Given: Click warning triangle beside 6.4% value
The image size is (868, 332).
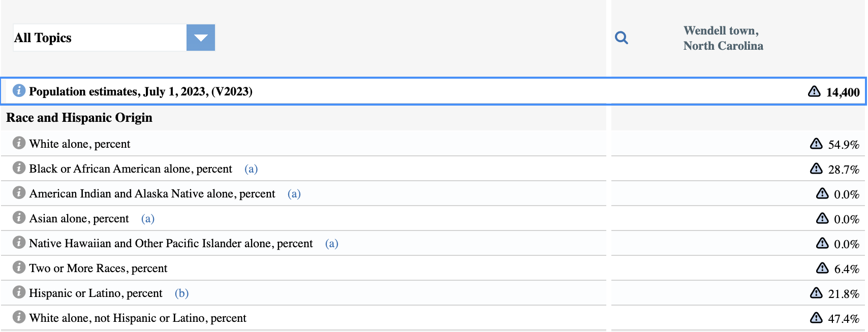Looking at the screenshot, I should (x=822, y=268).
